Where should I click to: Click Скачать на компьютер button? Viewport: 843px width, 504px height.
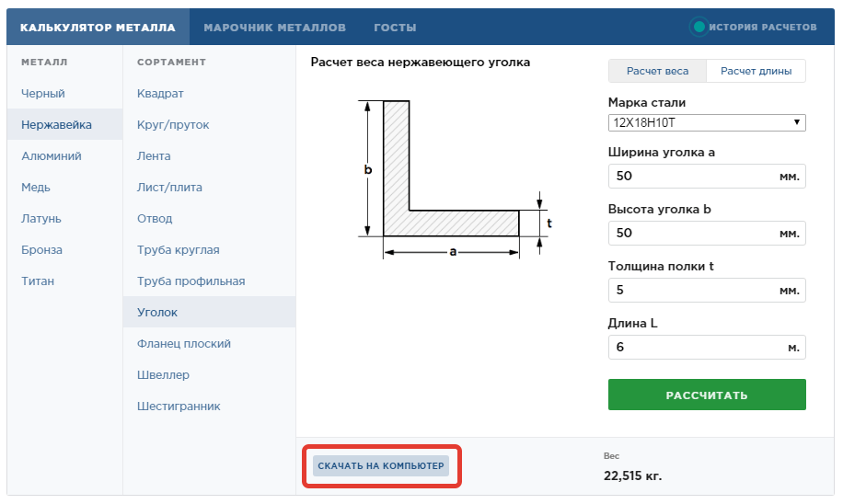(381, 466)
